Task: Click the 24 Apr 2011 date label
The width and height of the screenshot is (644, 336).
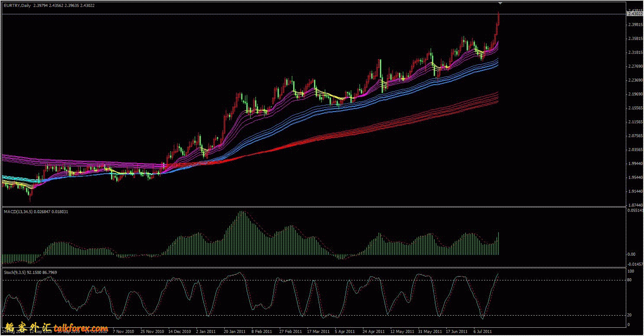Action: [x=373, y=331]
